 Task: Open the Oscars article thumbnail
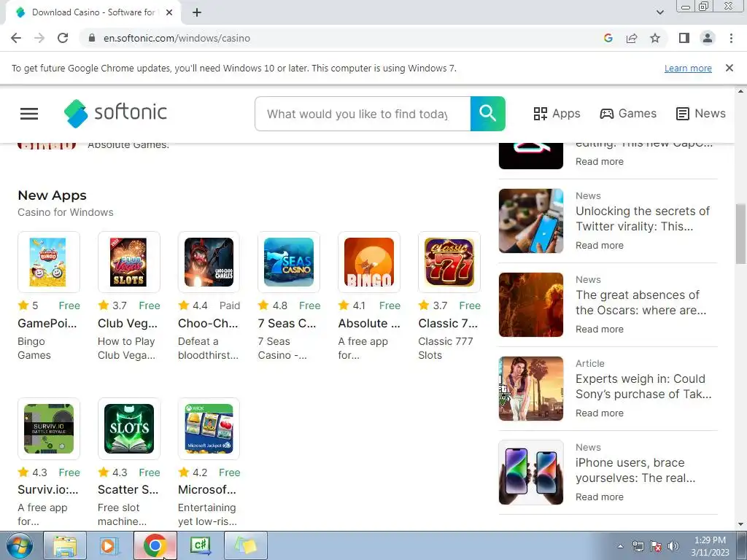(531, 305)
